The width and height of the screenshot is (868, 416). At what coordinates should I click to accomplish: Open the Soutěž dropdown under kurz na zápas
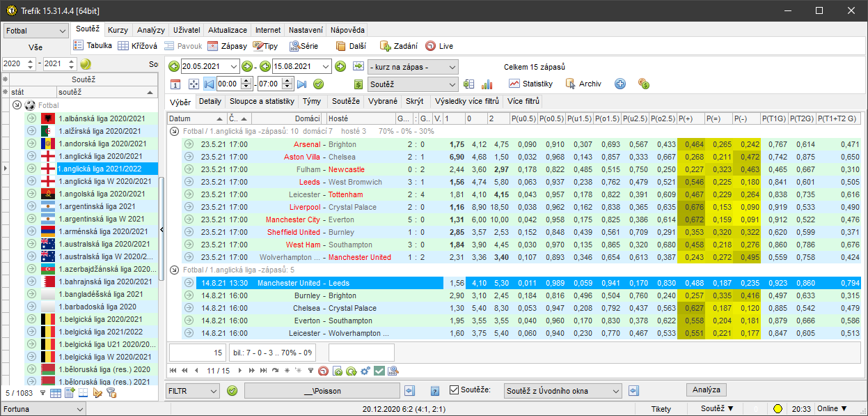coord(413,84)
